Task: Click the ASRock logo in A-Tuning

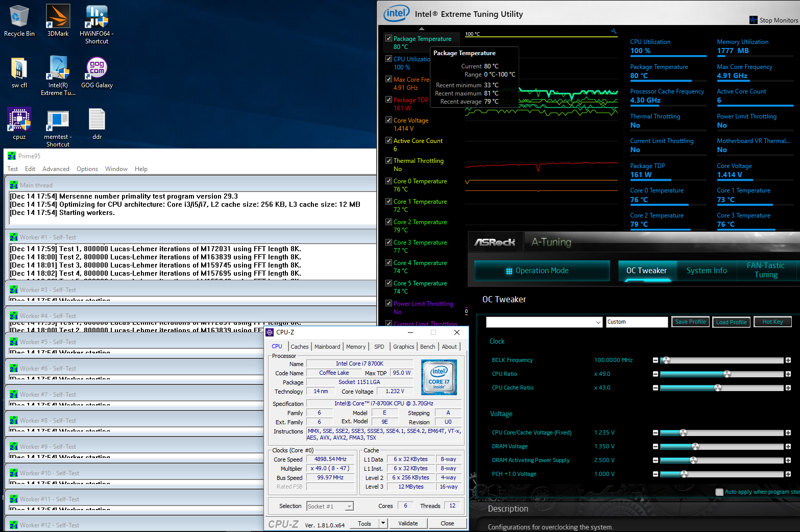Action: coord(495,242)
